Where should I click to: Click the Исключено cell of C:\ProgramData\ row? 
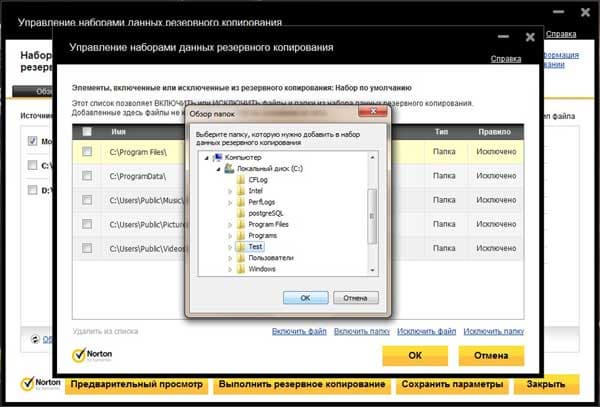pyautogui.click(x=496, y=176)
